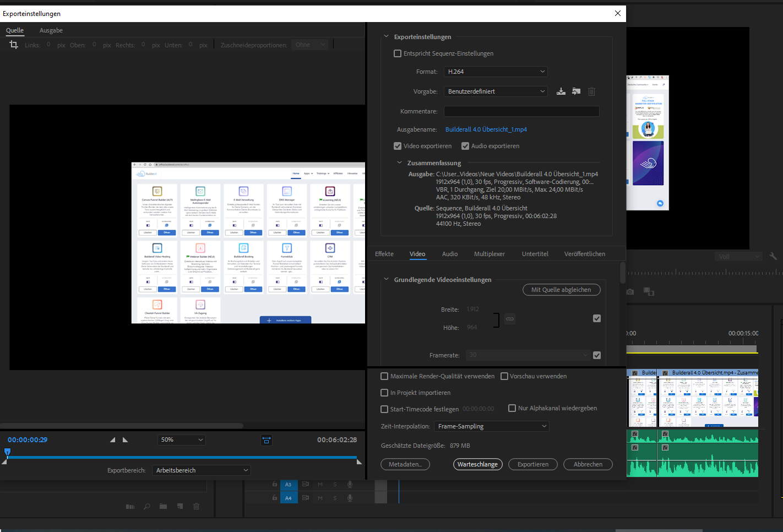The width and height of the screenshot is (783, 532).
Task: Click the Warteschlange button
Action: pyautogui.click(x=477, y=464)
